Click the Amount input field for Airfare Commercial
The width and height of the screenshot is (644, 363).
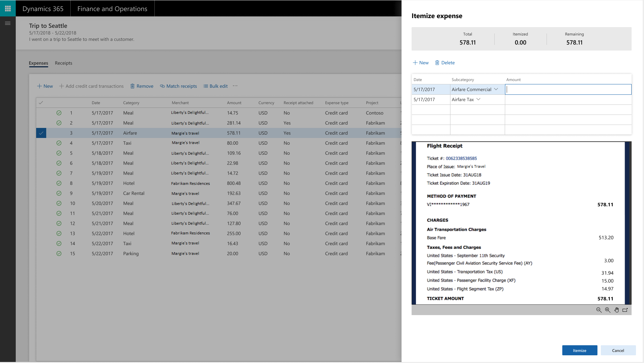[x=569, y=89]
